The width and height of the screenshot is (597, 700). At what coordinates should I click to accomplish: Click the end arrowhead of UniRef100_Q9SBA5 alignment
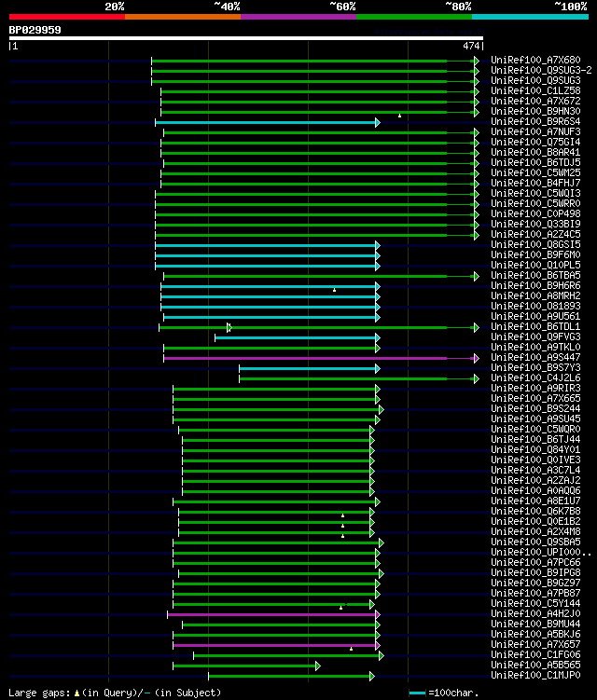coord(382,542)
